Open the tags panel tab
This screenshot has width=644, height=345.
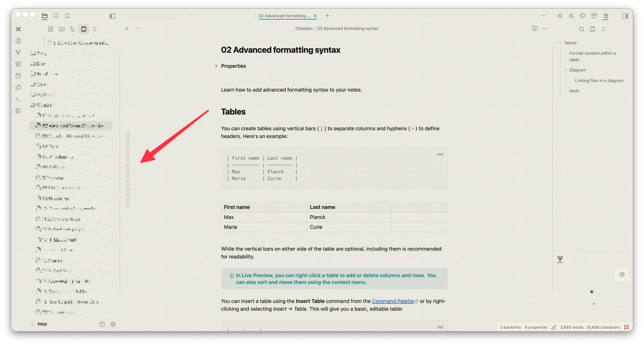[583, 16]
